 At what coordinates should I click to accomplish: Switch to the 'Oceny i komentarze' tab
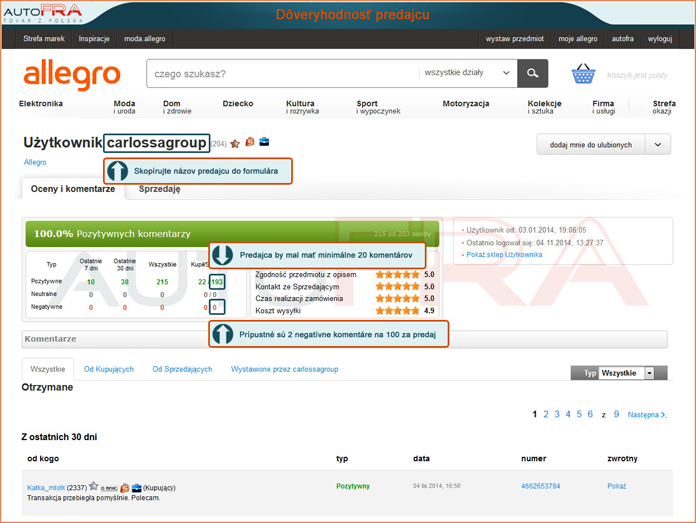coord(73,189)
